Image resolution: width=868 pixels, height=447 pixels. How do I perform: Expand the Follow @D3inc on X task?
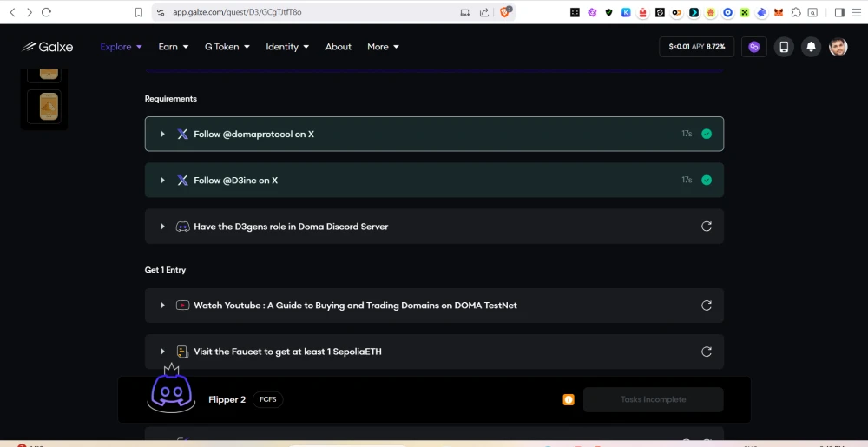[x=162, y=181]
